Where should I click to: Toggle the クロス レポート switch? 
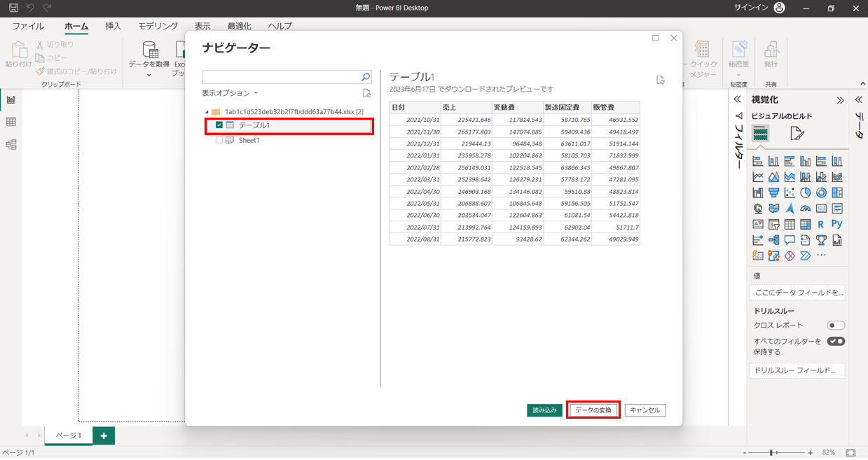pos(836,326)
